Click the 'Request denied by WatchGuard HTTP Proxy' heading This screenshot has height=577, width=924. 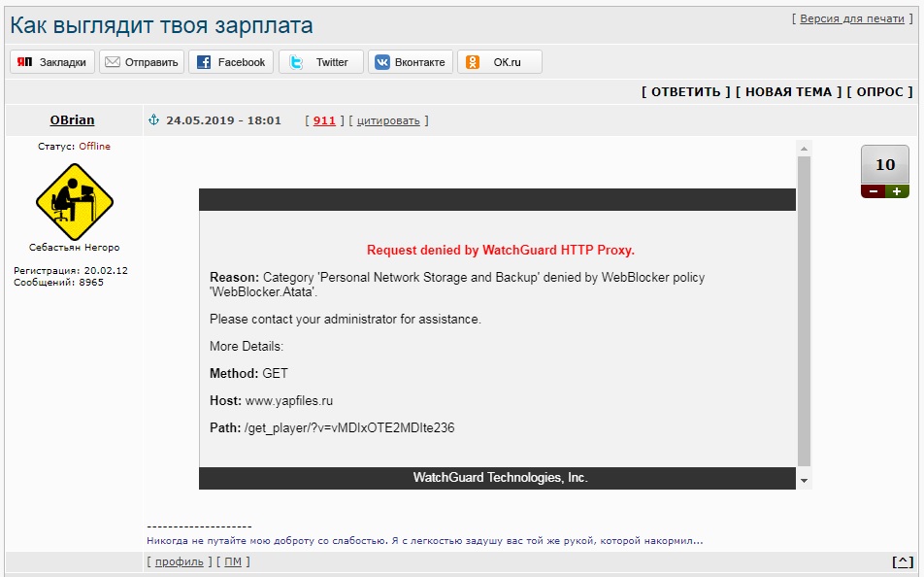click(500, 251)
